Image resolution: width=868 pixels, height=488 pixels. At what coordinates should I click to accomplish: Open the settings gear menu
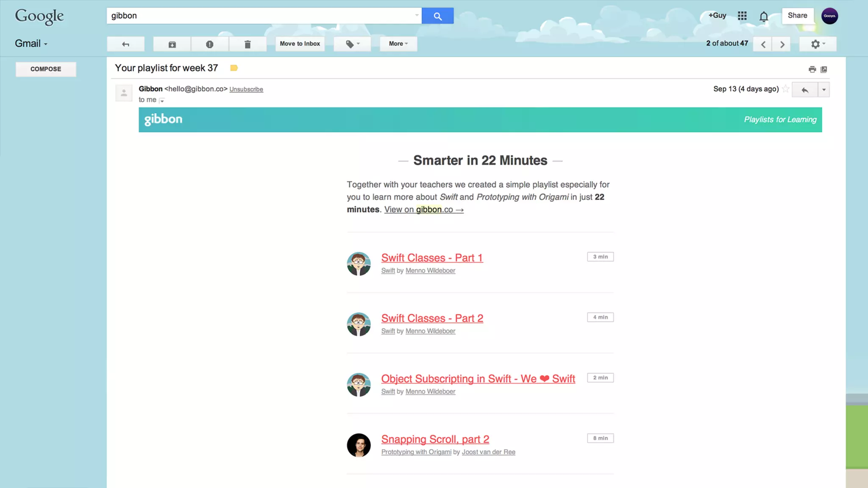click(818, 44)
